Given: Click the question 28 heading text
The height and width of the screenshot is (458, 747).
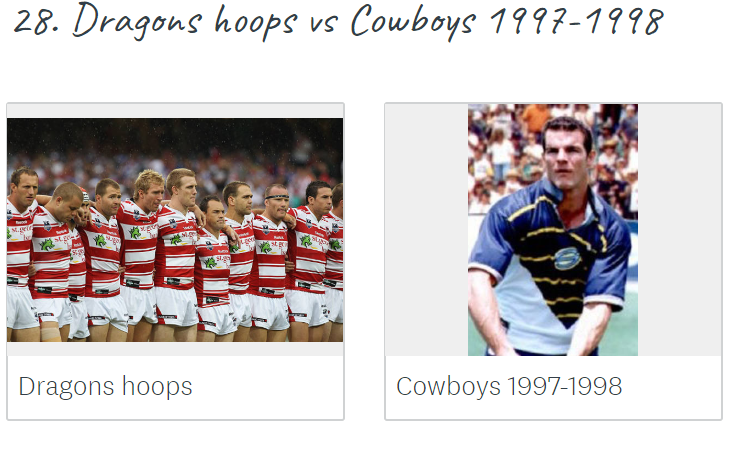Looking at the screenshot, I should coord(338,21).
